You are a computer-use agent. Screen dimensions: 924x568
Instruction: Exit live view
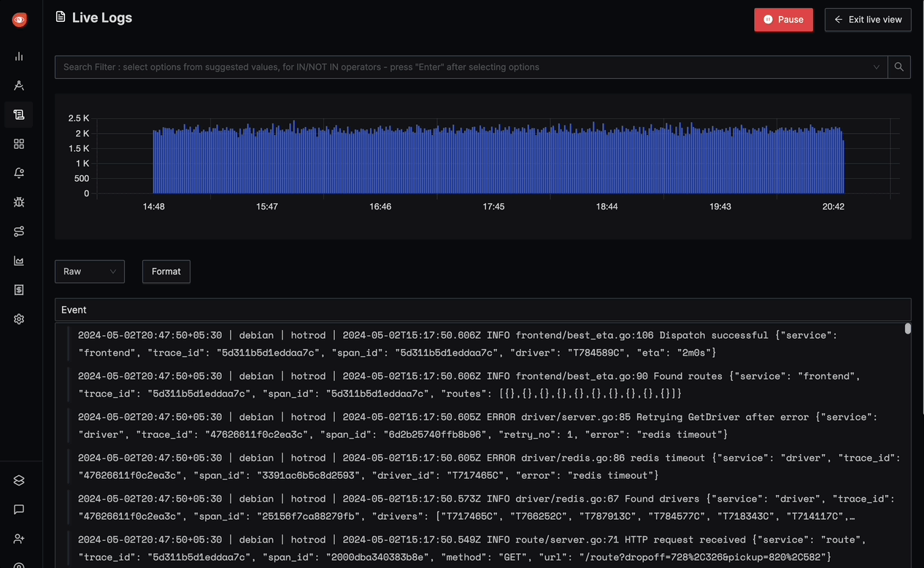click(x=868, y=20)
